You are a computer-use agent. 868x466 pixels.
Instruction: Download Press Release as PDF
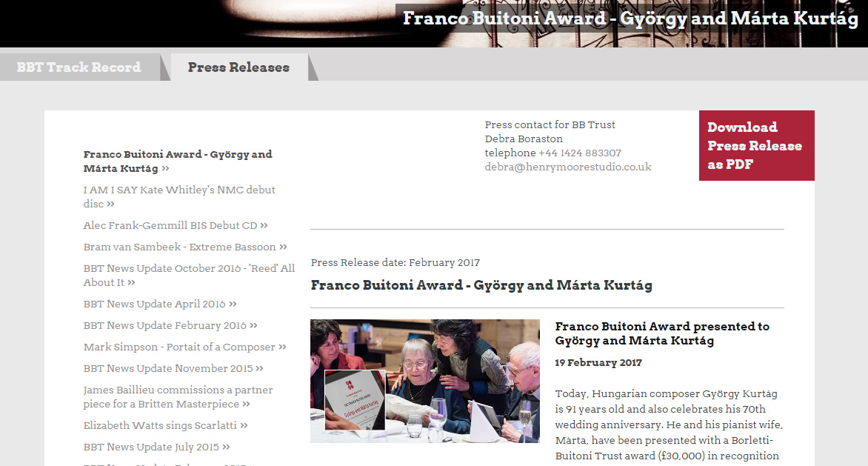tap(757, 145)
